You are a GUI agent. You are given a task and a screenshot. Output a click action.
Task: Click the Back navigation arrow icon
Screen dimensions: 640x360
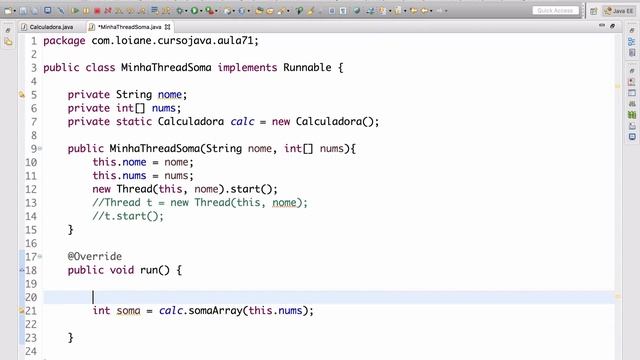[424, 11]
